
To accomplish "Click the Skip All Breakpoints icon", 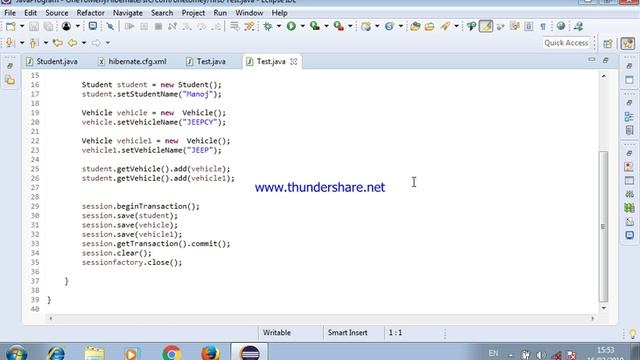I will [x=110, y=27].
